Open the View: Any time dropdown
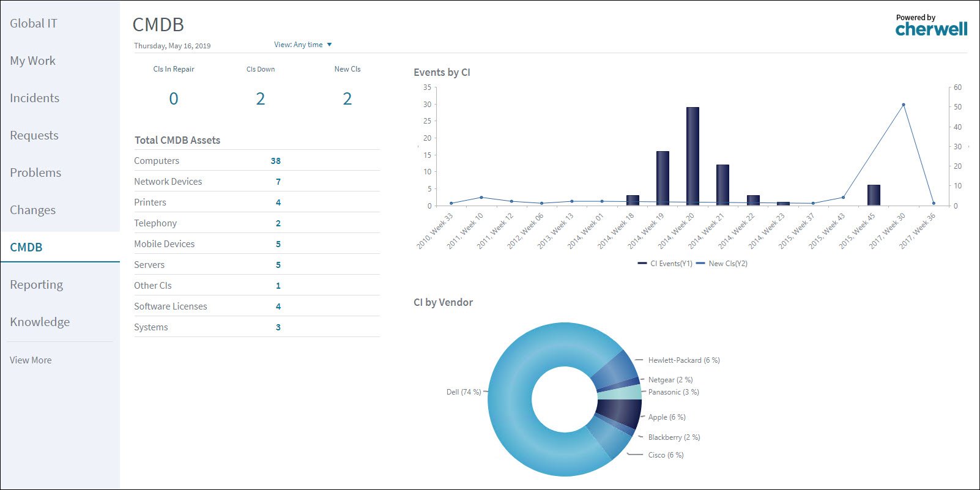 [x=303, y=45]
